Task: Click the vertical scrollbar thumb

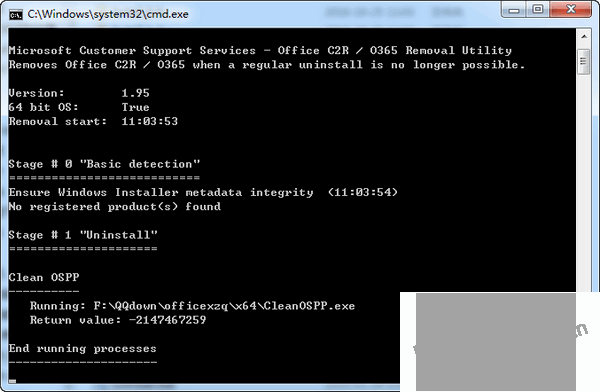Action: (x=584, y=61)
